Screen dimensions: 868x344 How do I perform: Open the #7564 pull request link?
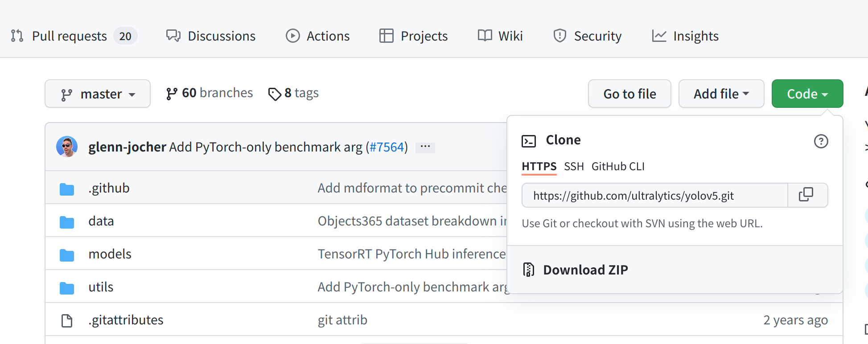[x=387, y=147]
